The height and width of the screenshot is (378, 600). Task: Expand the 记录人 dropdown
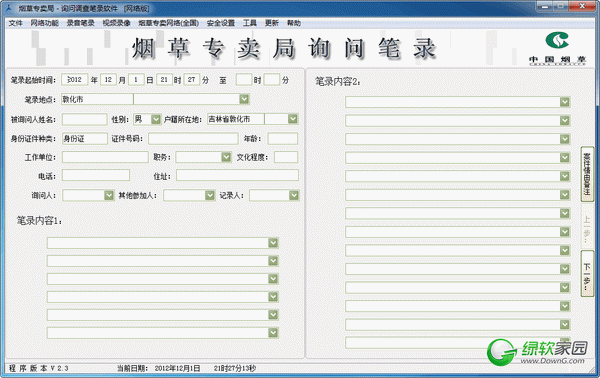click(x=293, y=196)
